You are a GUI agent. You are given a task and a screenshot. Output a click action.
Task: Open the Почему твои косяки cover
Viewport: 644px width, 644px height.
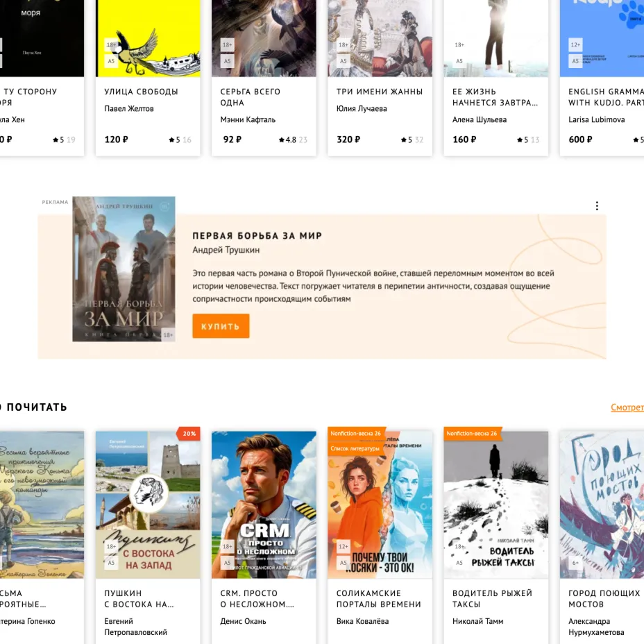click(x=380, y=505)
